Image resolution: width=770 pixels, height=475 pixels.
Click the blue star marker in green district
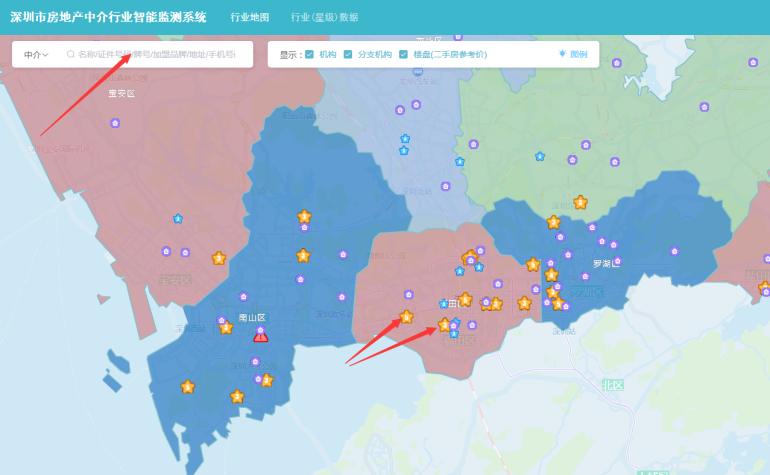(539, 156)
